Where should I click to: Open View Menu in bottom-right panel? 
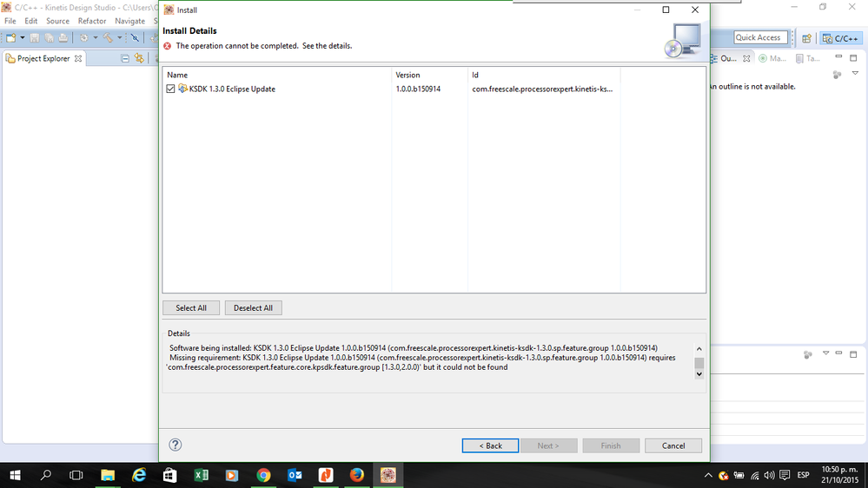(825, 353)
